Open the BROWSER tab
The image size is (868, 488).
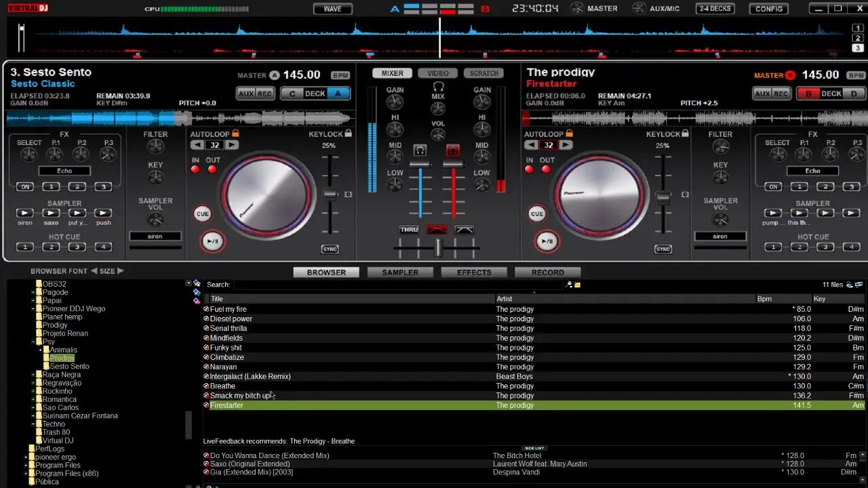click(326, 272)
